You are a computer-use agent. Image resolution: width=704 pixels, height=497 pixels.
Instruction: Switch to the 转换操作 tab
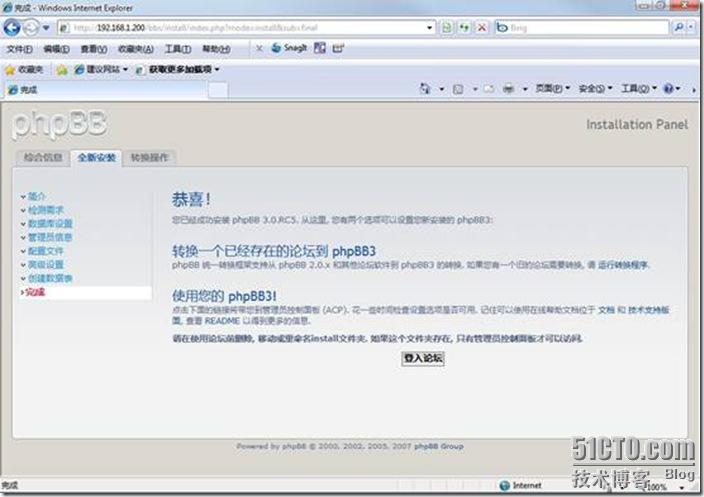149,158
